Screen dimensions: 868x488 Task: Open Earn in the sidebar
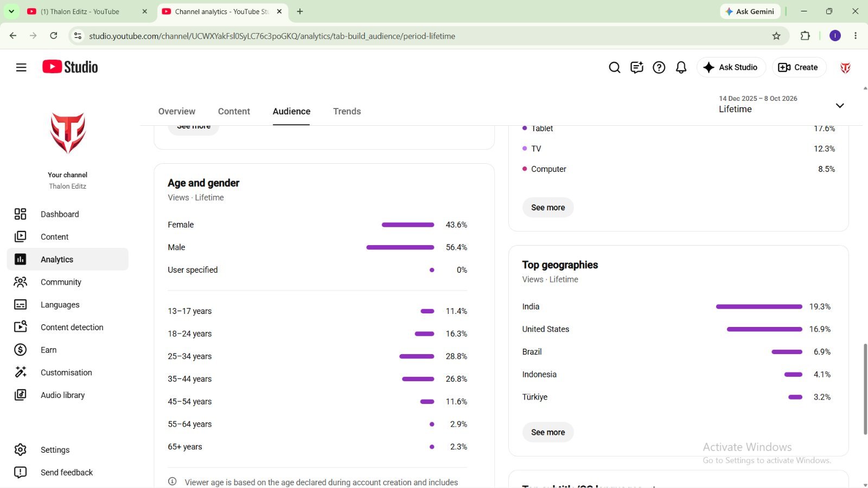pos(68,350)
